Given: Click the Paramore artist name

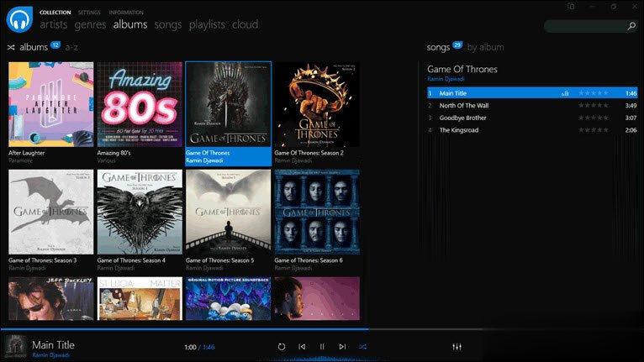Looking at the screenshot, I should click(20, 160).
